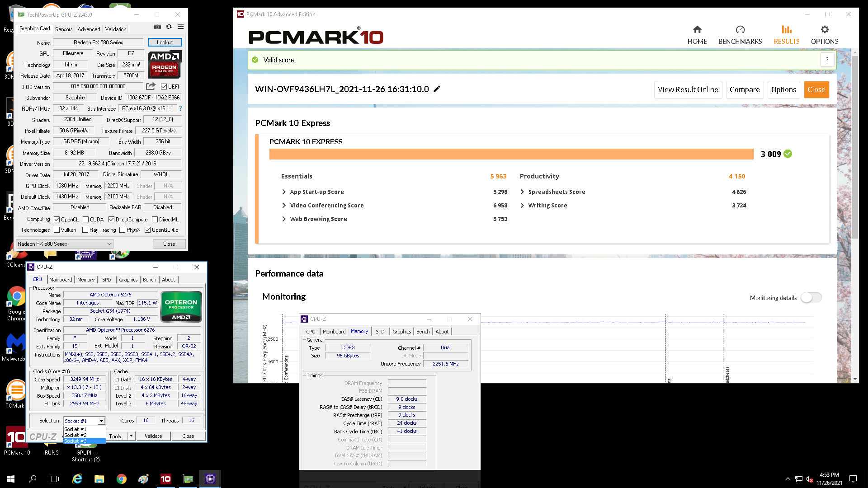Toggle Ray Tracing checkbox

[85, 230]
